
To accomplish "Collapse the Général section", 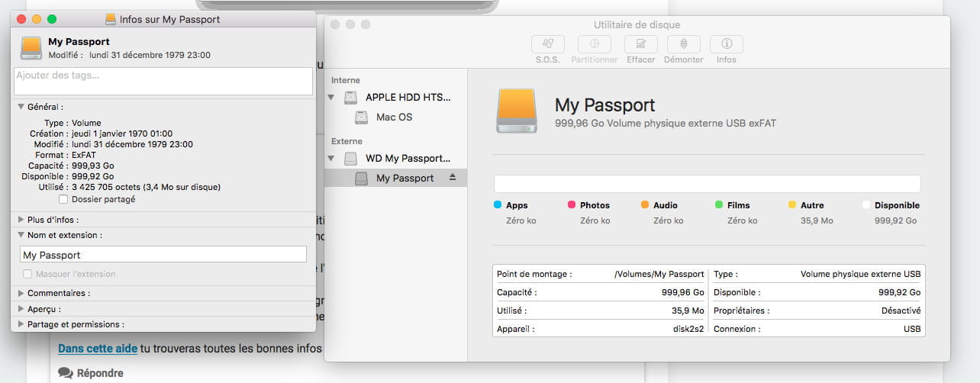I will point(21,108).
